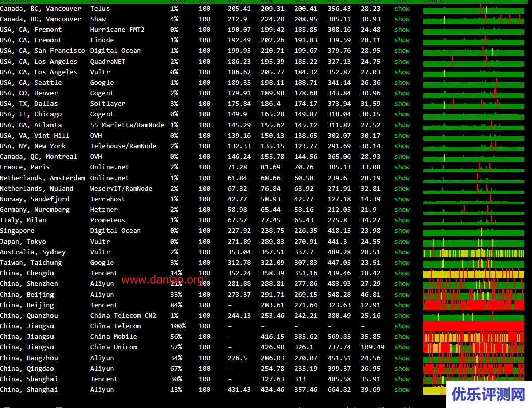Click show for Vint Hill OVH row
532x408 pixels.
coord(402,136)
